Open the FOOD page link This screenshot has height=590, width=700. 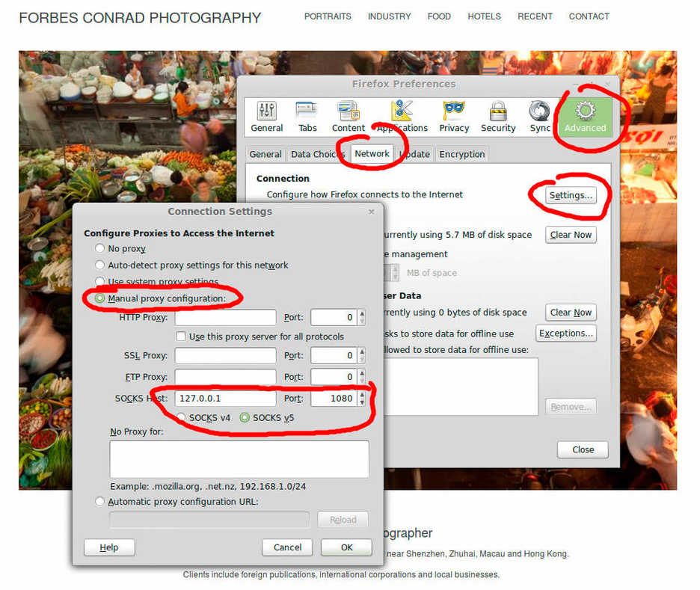(439, 16)
